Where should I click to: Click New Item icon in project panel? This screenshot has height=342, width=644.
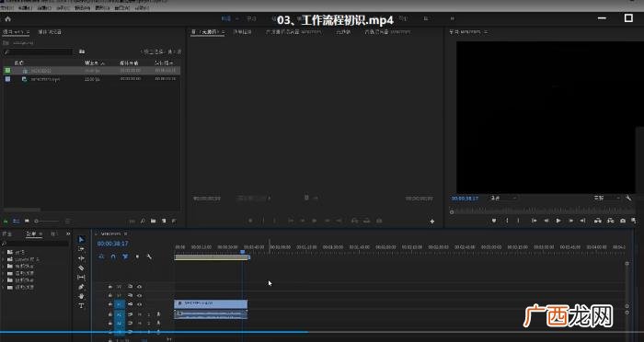[x=164, y=221]
